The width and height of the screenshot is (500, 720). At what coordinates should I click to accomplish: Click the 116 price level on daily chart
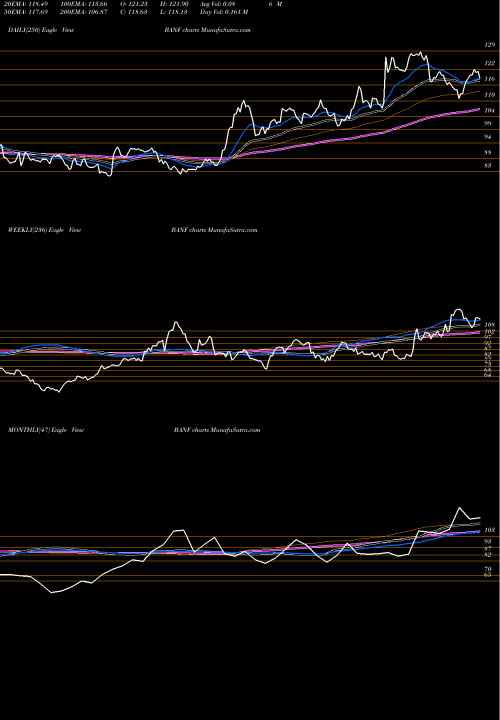coord(490,79)
